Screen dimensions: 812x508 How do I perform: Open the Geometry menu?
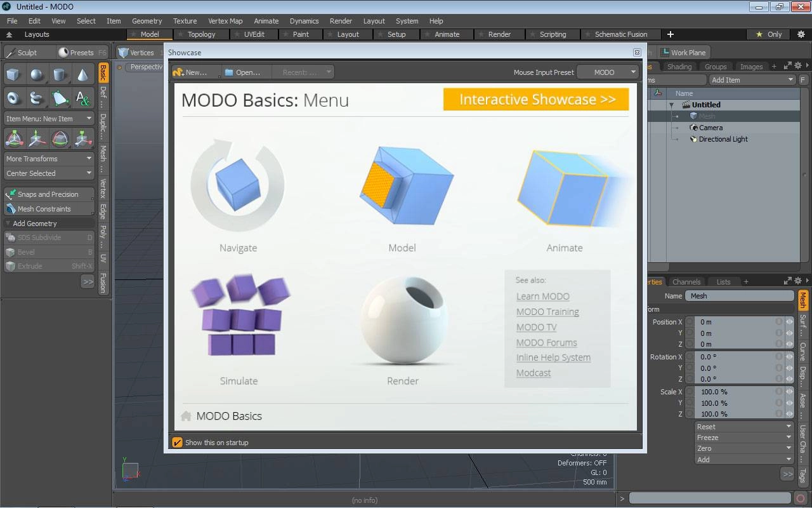click(x=147, y=21)
